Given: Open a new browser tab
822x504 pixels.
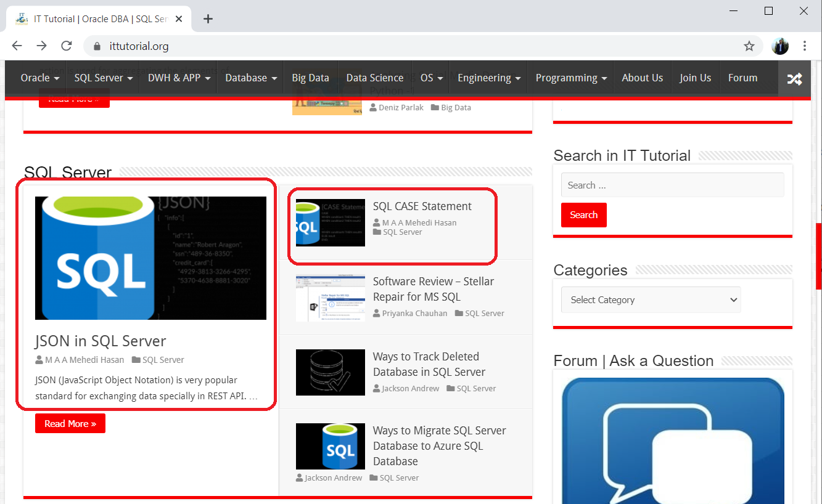Looking at the screenshot, I should tap(208, 18).
